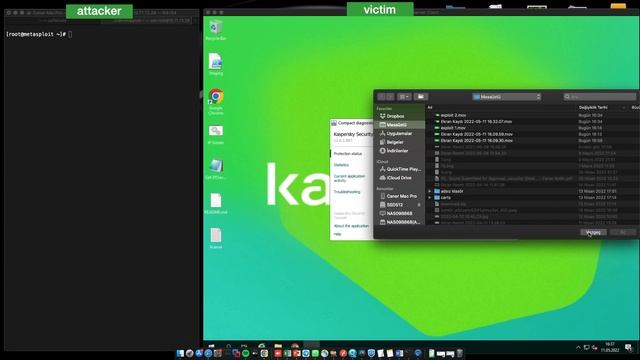
Task: Select iCloud Drive in the sidebar
Action: 398,178
